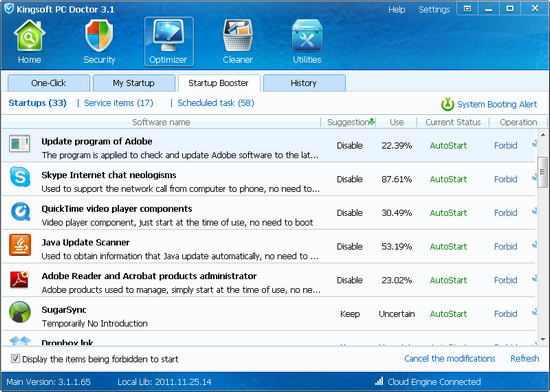Screen dimensions: 550x392
Task: Click the restore arrow for Adobe Reader row
Action: pyautogui.click(x=534, y=279)
